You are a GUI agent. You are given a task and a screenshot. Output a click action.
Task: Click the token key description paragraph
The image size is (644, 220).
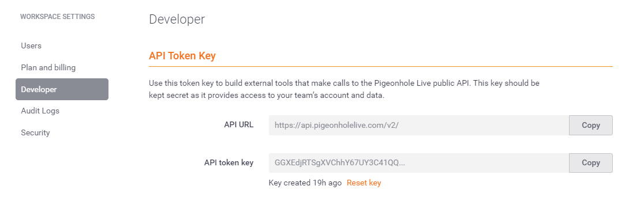(x=344, y=89)
